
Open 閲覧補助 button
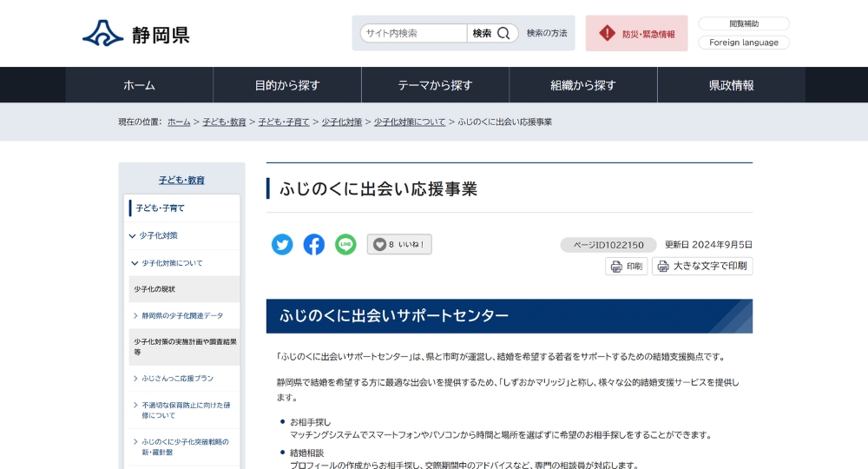point(744,23)
